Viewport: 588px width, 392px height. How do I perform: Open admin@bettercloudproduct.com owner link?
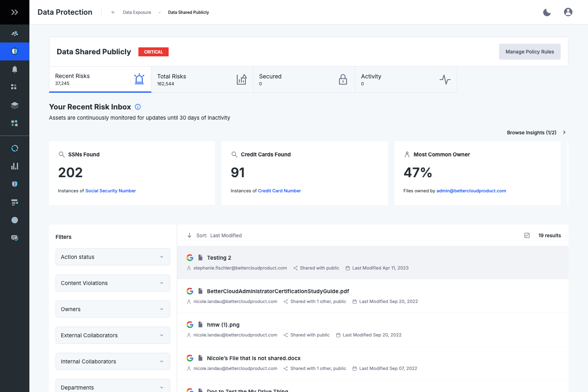(x=471, y=191)
